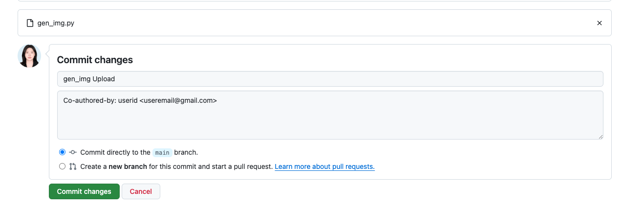Screen dimensions: 644x212
Task: Click the Cancel button
Action: click(141, 191)
